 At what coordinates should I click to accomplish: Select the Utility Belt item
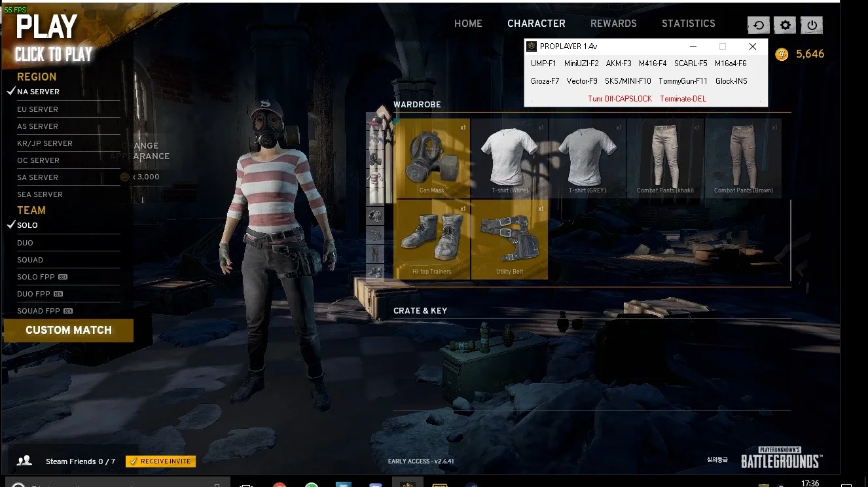point(510,240)
